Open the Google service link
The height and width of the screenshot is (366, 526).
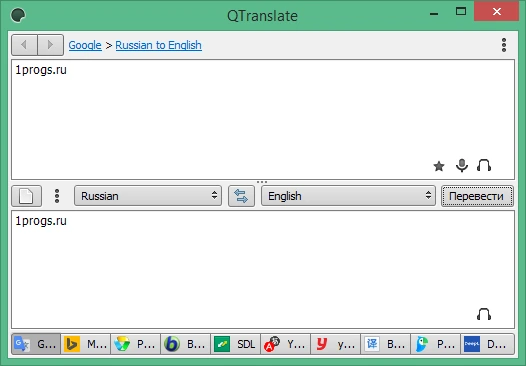point(85,45)
